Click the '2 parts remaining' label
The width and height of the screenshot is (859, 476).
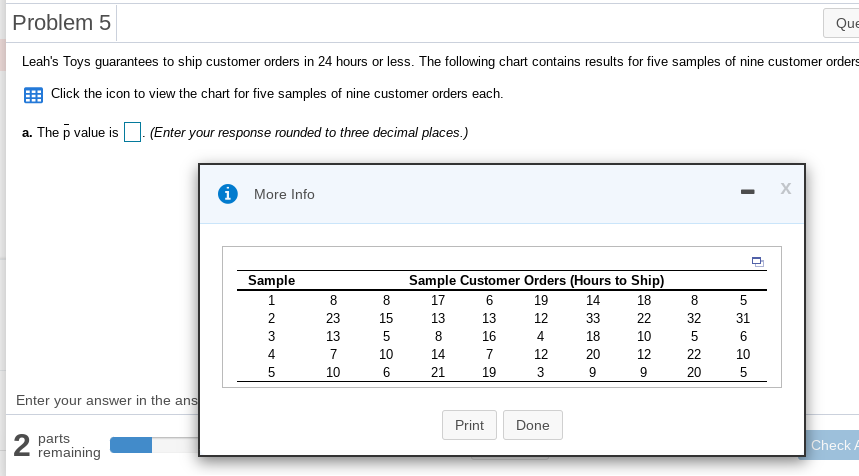[x=56, y=445]
